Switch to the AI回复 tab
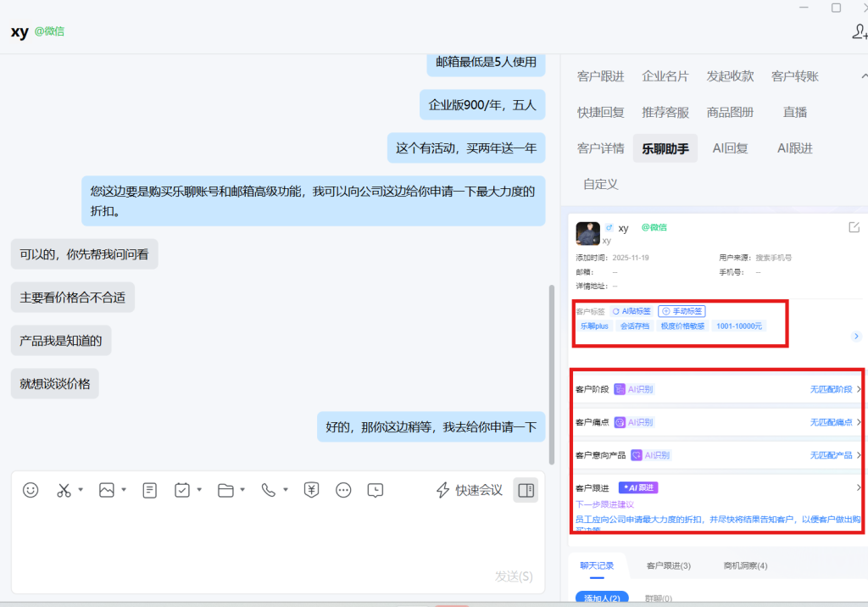Screen dimensions: 868x607 (x=730, y=148)
